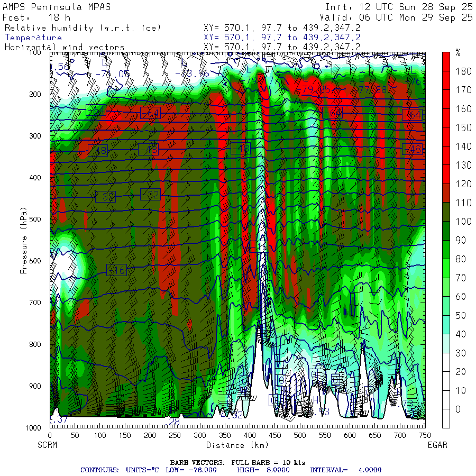Image resolution: width=476 pixels, height=476 pixels.
Task: Click the boxed "-16" contour label near 600 hPa
Action: click(116, 270)
